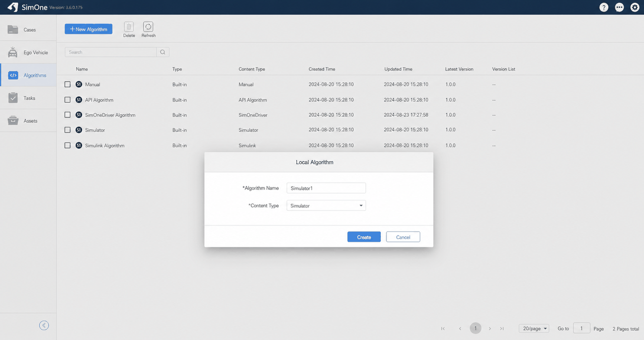644x340 pixels.
Task: Click the S1 icon beside SimOneDriver Algorithm
Action: 78,115
